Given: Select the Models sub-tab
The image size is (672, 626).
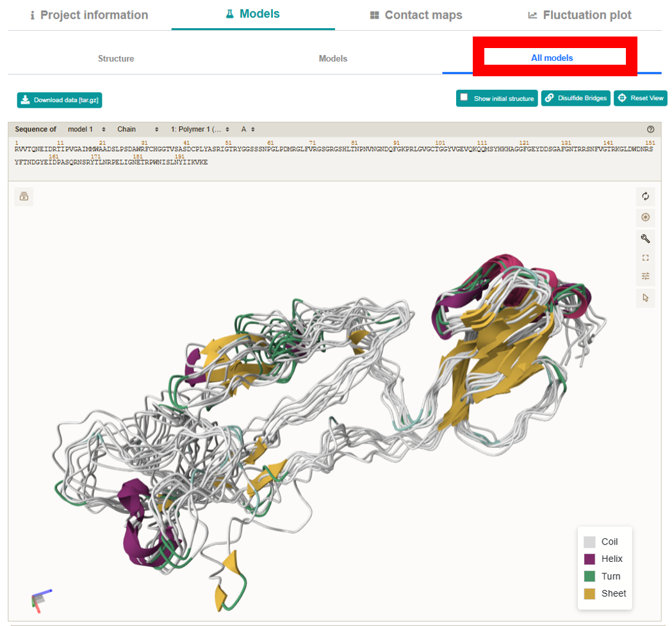Looking at the screenshot, I should coord(333,59).
